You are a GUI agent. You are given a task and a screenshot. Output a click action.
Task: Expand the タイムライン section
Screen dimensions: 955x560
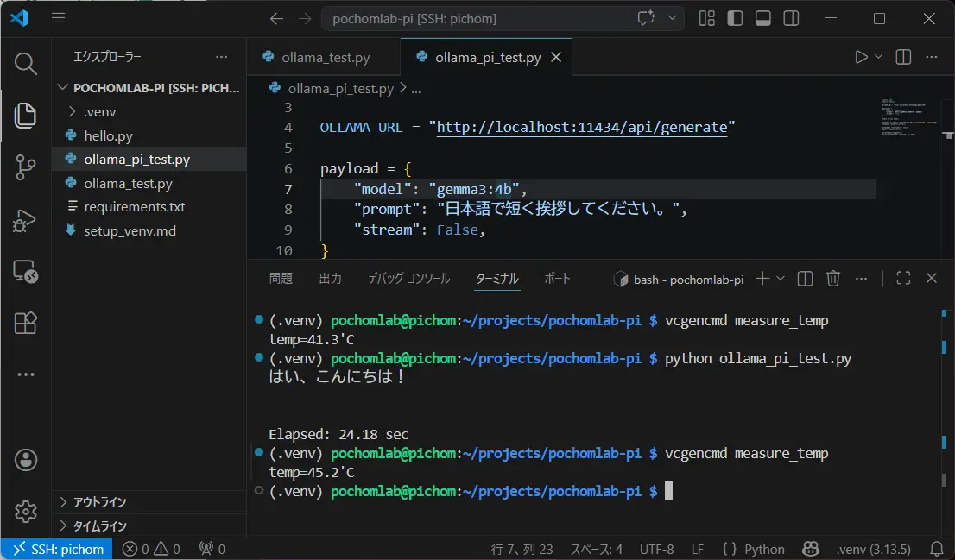coord(149,525)
